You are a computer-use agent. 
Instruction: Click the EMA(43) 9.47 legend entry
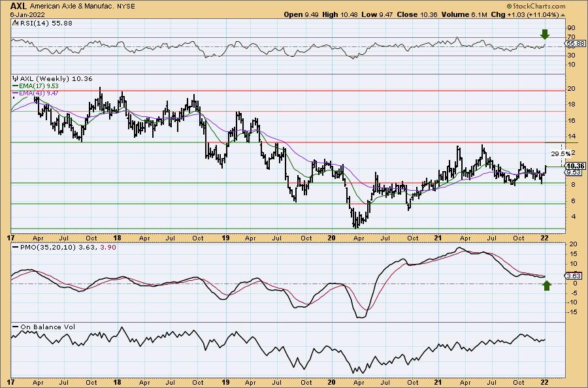pos(39,93)
